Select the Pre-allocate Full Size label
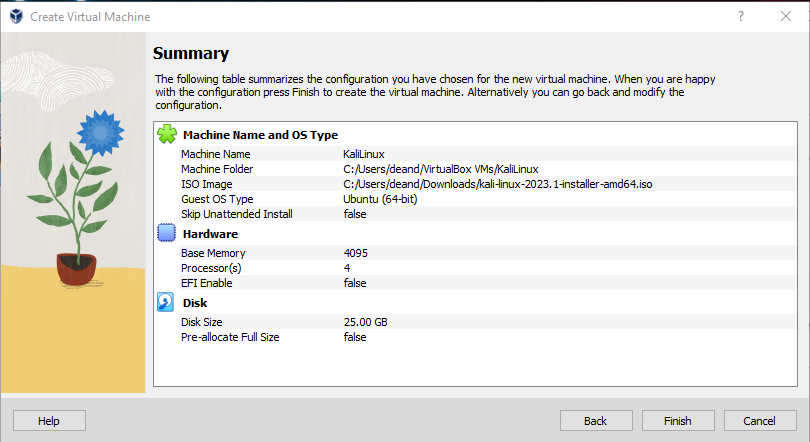810x442 pixels. [x=230, y=337]
